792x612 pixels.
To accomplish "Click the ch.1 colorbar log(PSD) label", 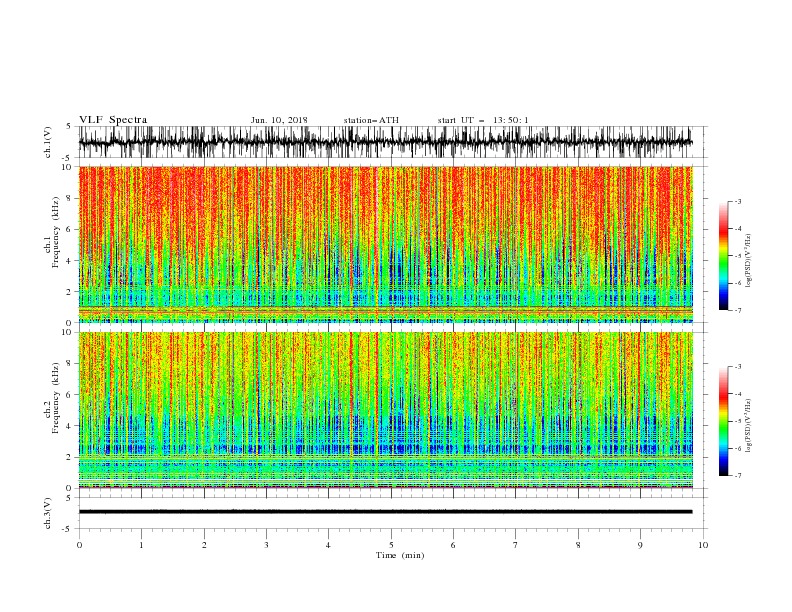I will 748,261.
